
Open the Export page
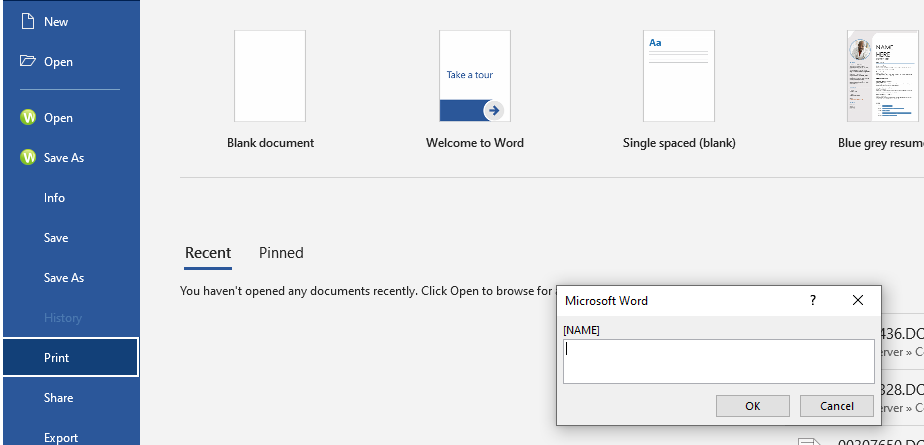tap(71, 436)
